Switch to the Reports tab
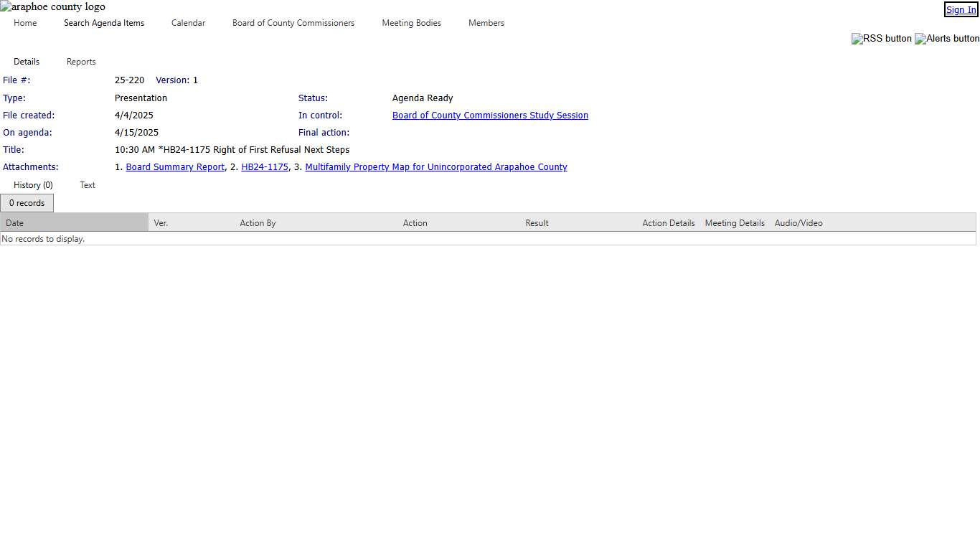 coord(81,62)
